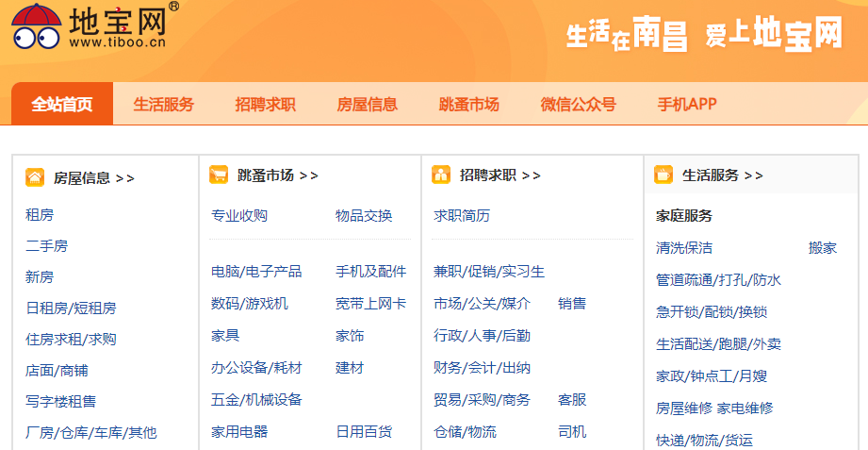Open the 房屋维修 service link
The height and width of the screenshot is (450, 868).
(684, 408)
